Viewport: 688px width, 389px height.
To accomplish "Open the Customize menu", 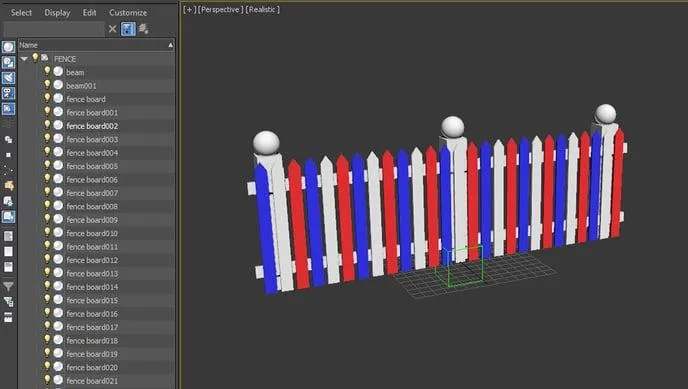I will tap(128, 13).
